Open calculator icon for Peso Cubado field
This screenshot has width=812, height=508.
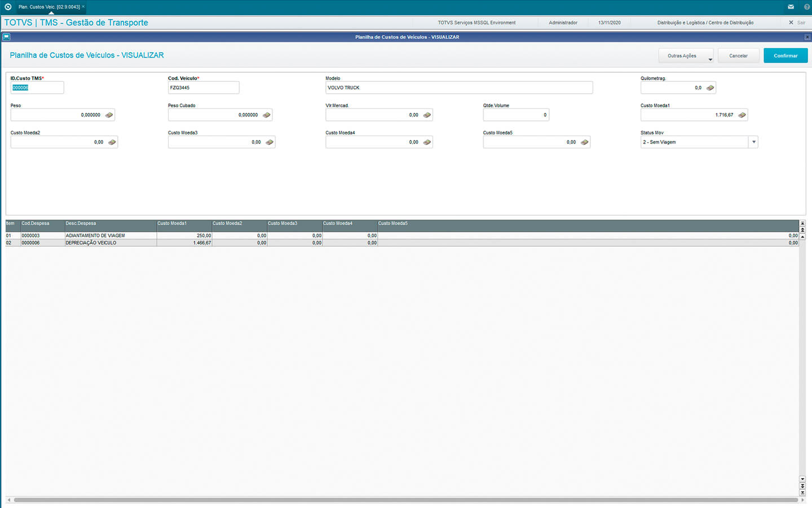click(266, 115)
